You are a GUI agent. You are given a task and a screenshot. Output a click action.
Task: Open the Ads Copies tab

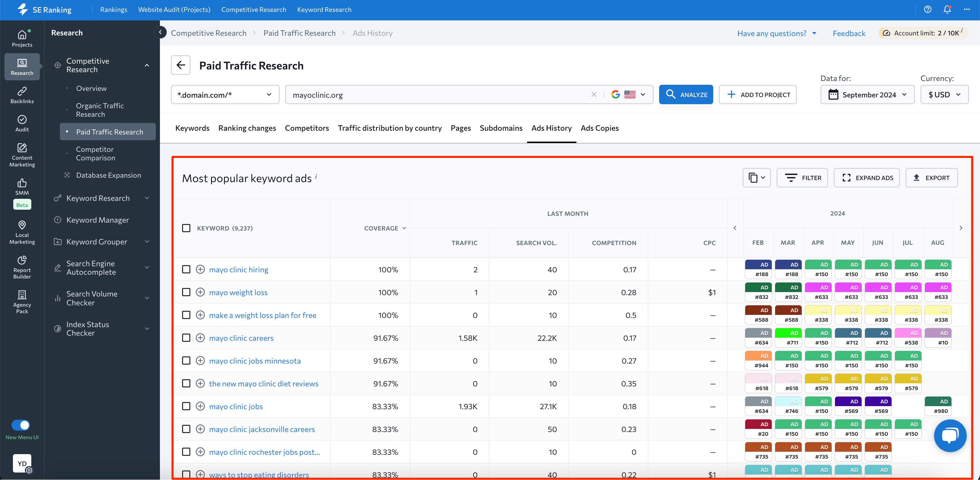pyautogui.click(x=599, y=128)
